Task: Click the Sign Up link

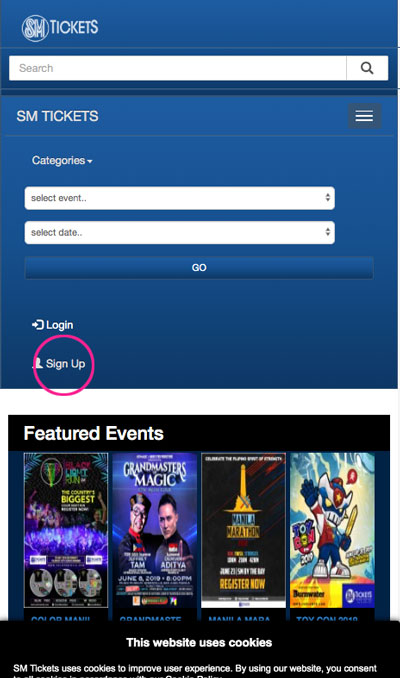Action: point(59,364)
